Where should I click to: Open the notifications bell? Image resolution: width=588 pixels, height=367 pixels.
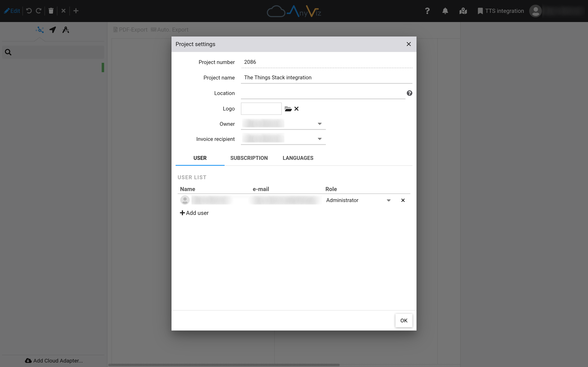coord(445,11)
